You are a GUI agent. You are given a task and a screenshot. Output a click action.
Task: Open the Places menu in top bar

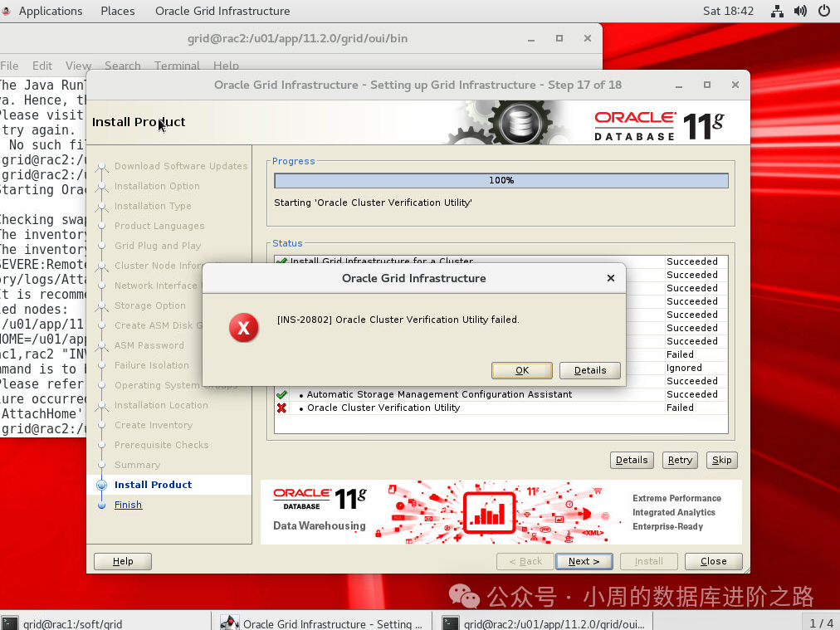point(118,11)
